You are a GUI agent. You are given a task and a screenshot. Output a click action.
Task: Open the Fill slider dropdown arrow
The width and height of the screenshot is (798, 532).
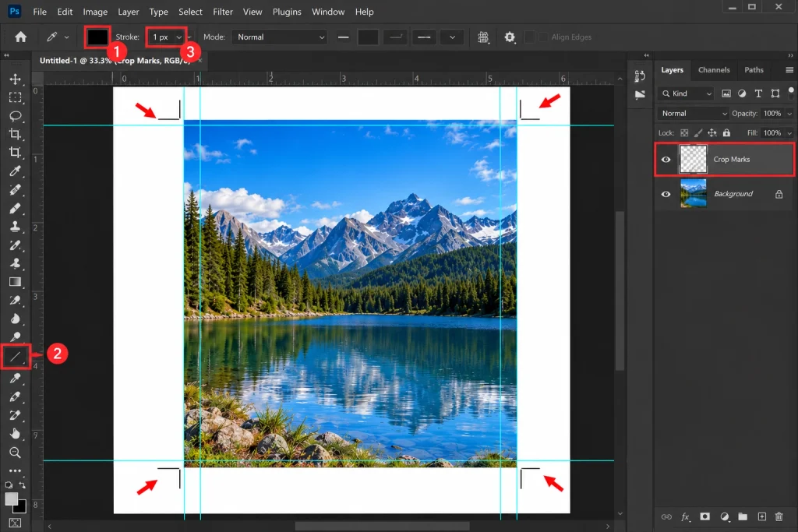click(x=789, y=133)
